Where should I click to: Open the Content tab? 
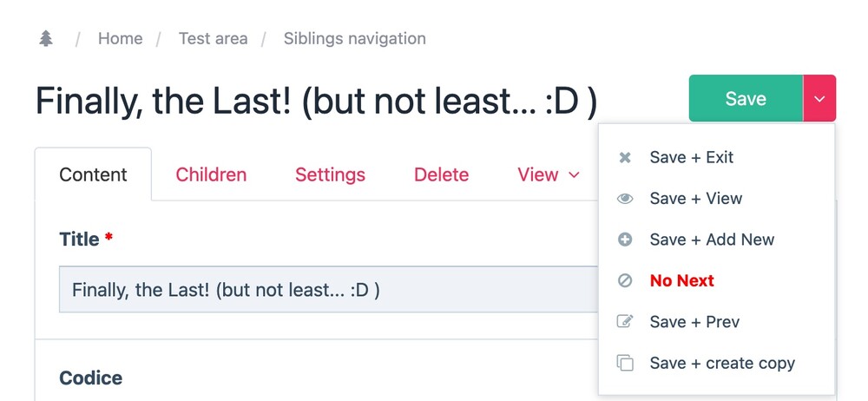tap(93, 175)
